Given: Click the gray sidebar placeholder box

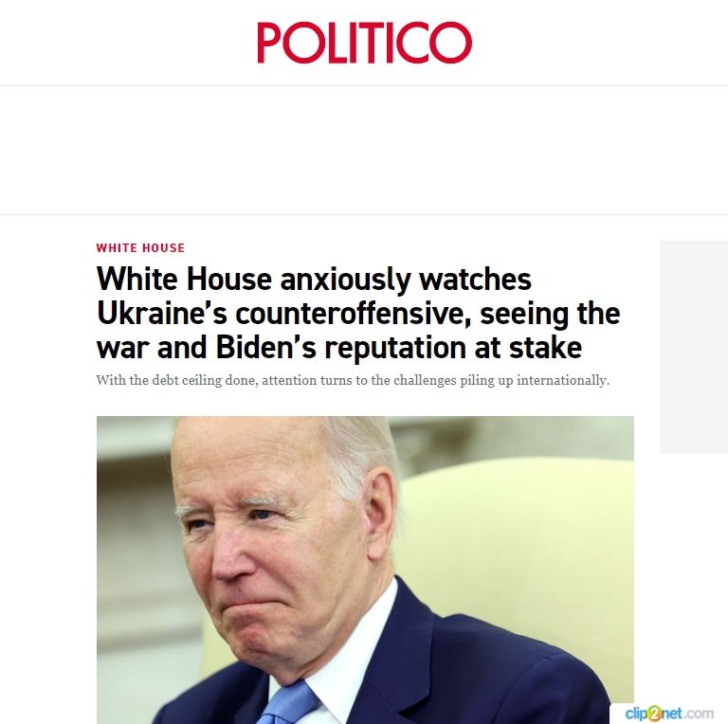Looking at the screenshot, I should click(x=694, y=347).
